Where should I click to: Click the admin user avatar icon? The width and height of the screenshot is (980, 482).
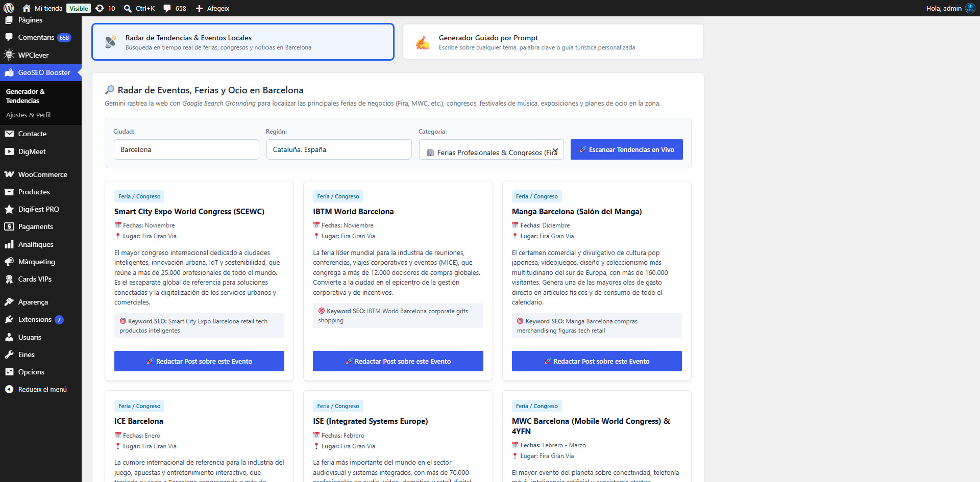click(970, 8)
